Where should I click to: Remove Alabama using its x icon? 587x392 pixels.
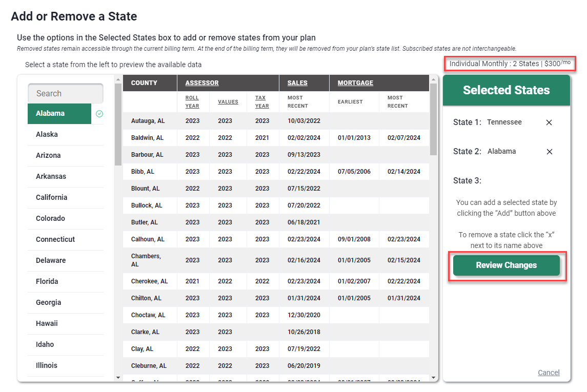click(x=549, y=152)
